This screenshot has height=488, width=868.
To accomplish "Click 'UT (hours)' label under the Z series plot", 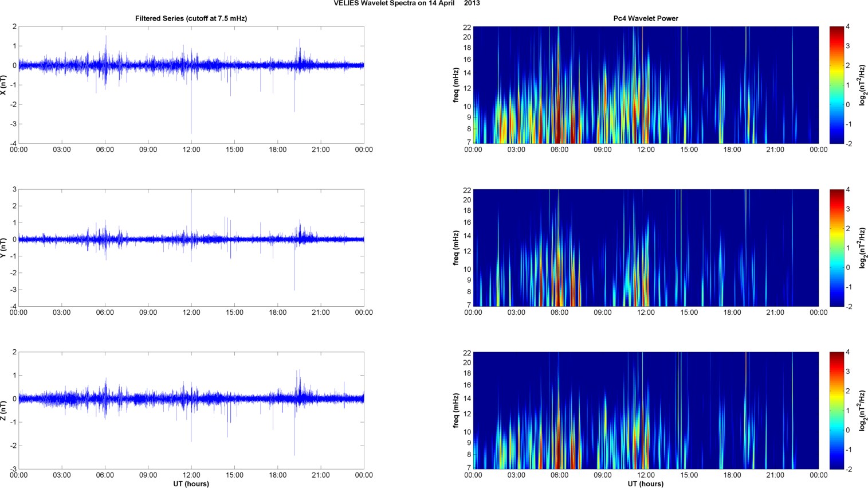I will tap(191, 483).
